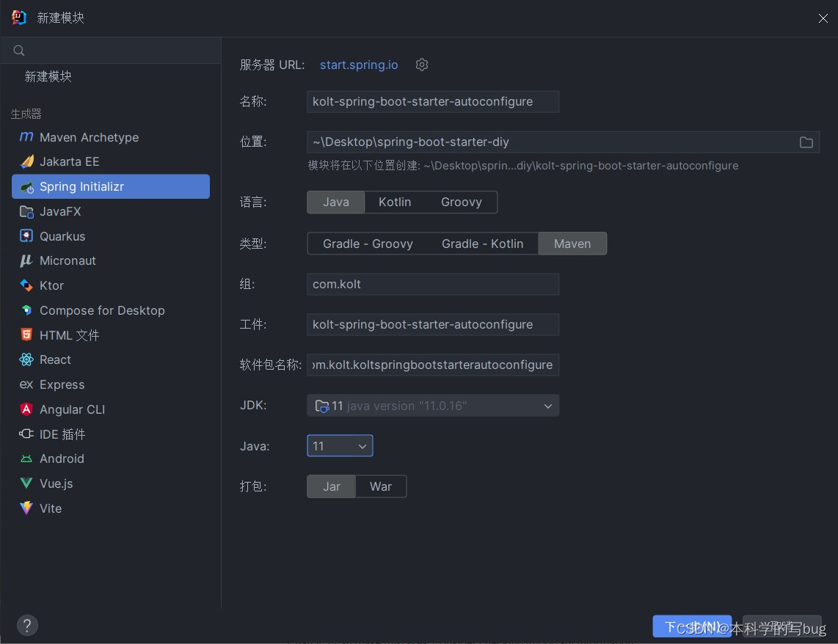The height and width of the screenshot is (644, 838).
Task: Click the React atom icon
Action: [x=26, y=360]
